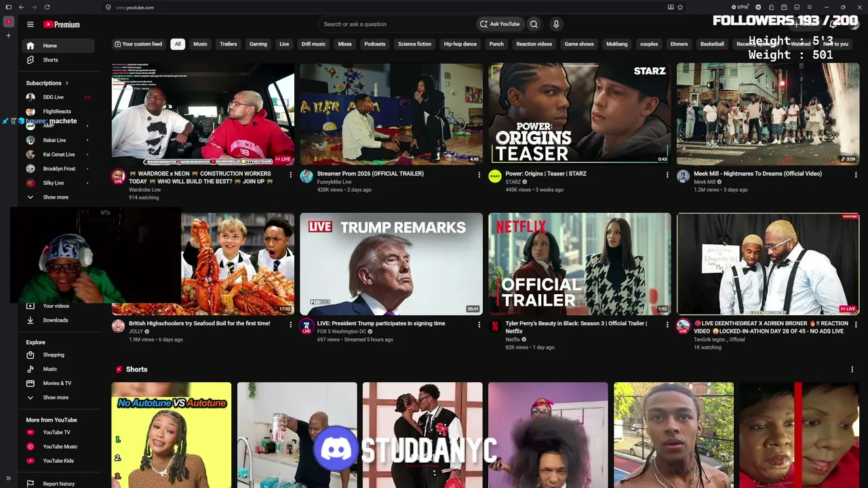868x488 pixels.
Task: Go back using the browser back arrow
Action: (22, 7)
